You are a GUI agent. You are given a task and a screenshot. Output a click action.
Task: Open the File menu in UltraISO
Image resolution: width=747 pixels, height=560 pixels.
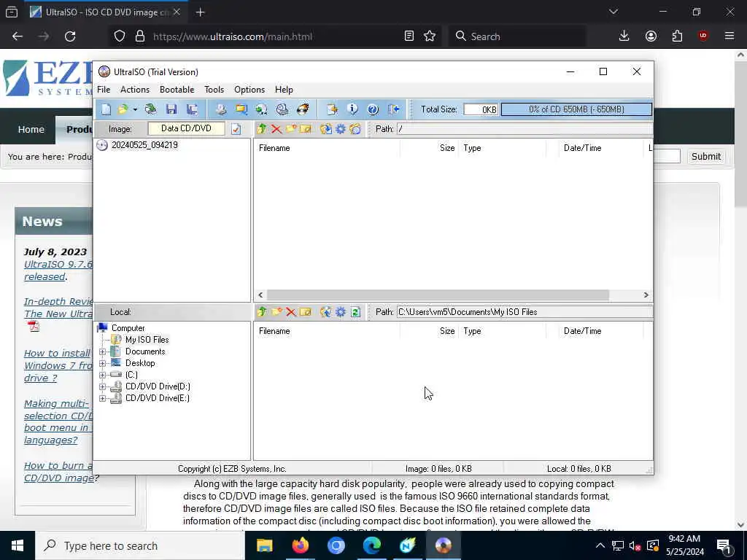[104, 90]
